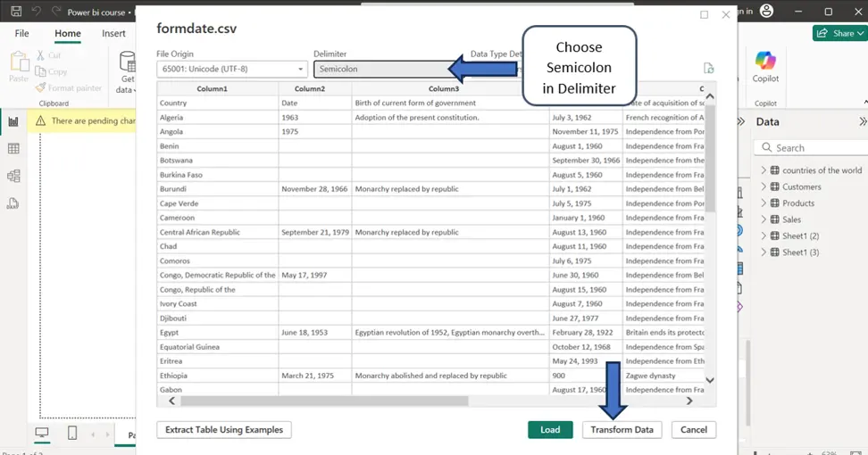Maximize the formdate.csv dialog
This screenshot has width=868, height=455.
pos(705,15)
